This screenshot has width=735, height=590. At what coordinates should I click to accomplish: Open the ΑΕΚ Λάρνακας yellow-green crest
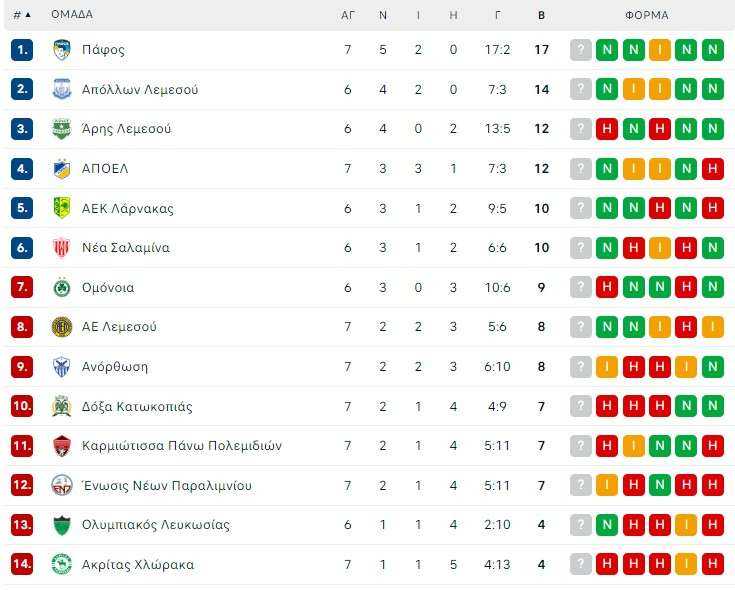tap(61, 208)
